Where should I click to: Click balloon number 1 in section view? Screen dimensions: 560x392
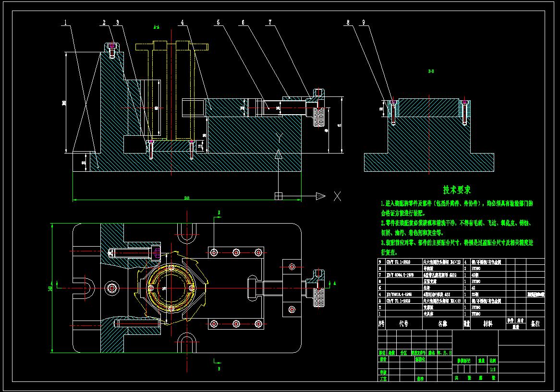point(65,23)
